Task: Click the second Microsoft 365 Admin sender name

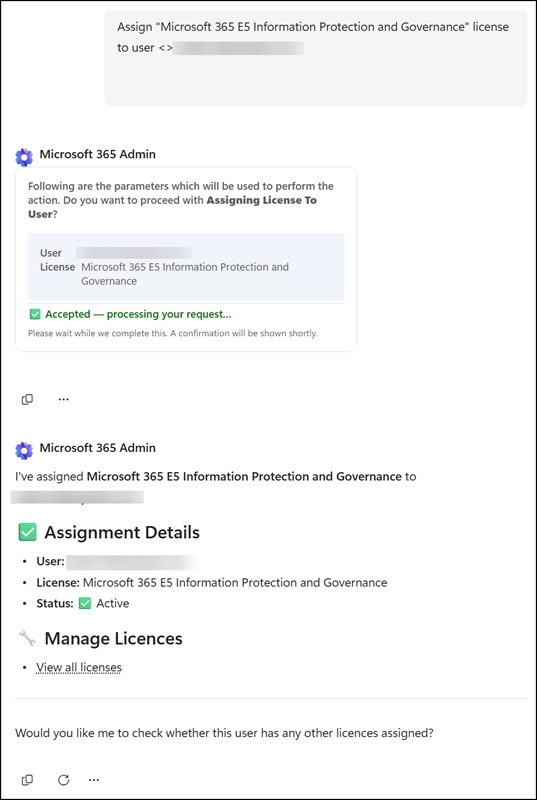Action: pos(98,448)
